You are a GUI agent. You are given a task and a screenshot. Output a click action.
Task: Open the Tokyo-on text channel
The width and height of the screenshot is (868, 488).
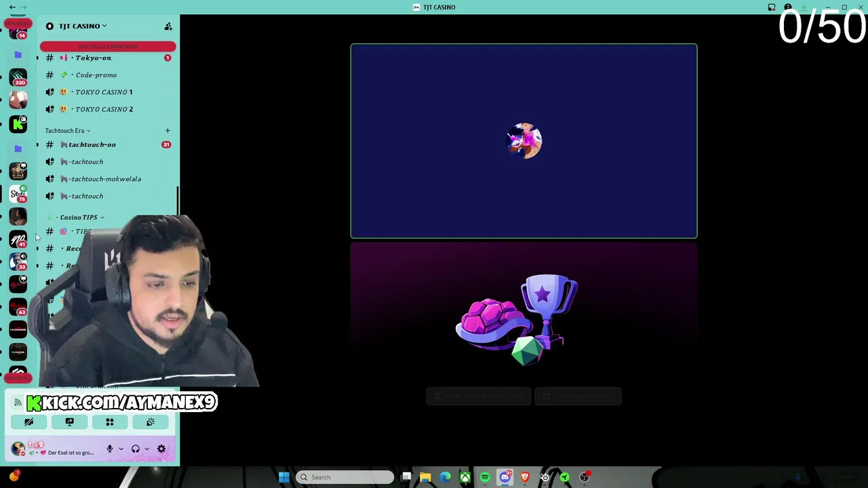point(108,58)
